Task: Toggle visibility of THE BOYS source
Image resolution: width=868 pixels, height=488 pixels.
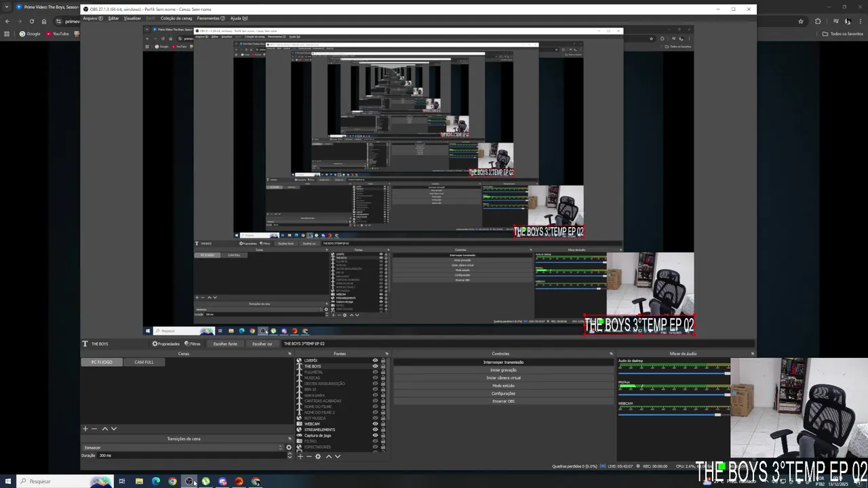Action: tap(375, 366)
